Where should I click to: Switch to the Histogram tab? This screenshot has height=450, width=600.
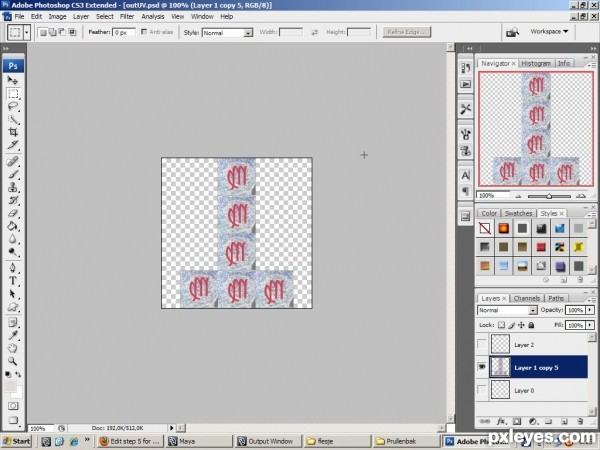(x=536, y=64)
